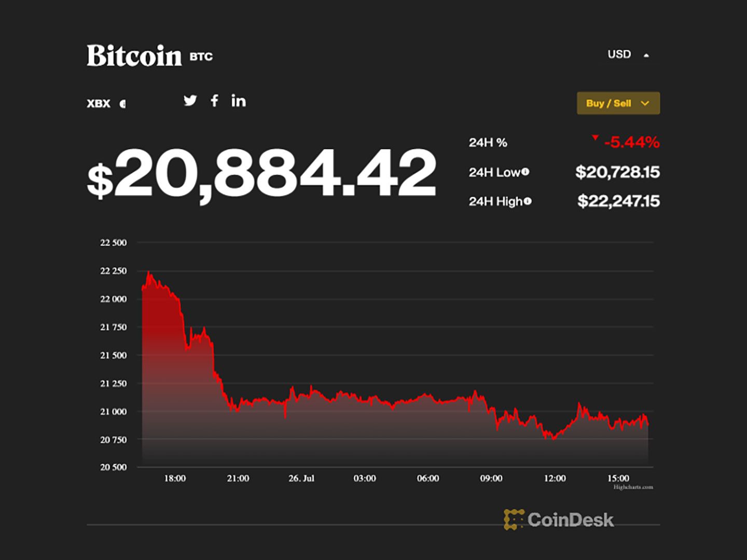
Task: Collapse the USD menu using its caret arrow
Action: (646, 54)
